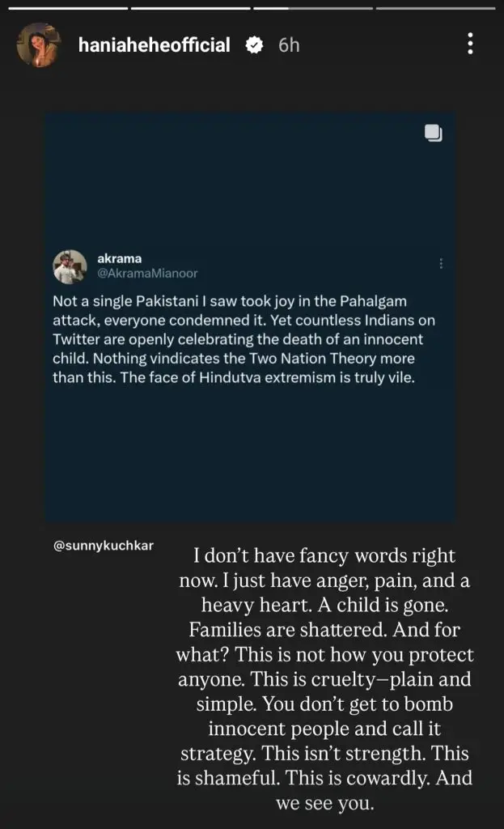Tap the blue verified badge beside username
Screen dimensions: 504x829
254,45
